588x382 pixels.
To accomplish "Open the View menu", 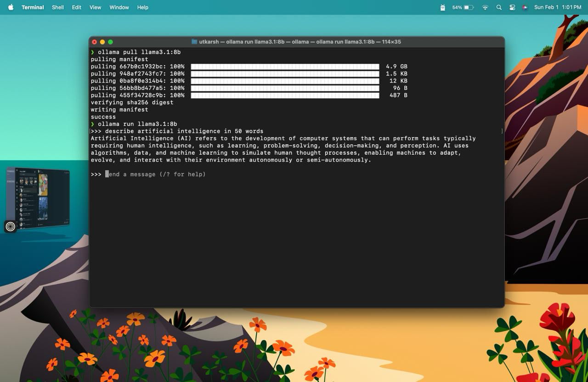I will pyautogui.click(x=95, y=7).
